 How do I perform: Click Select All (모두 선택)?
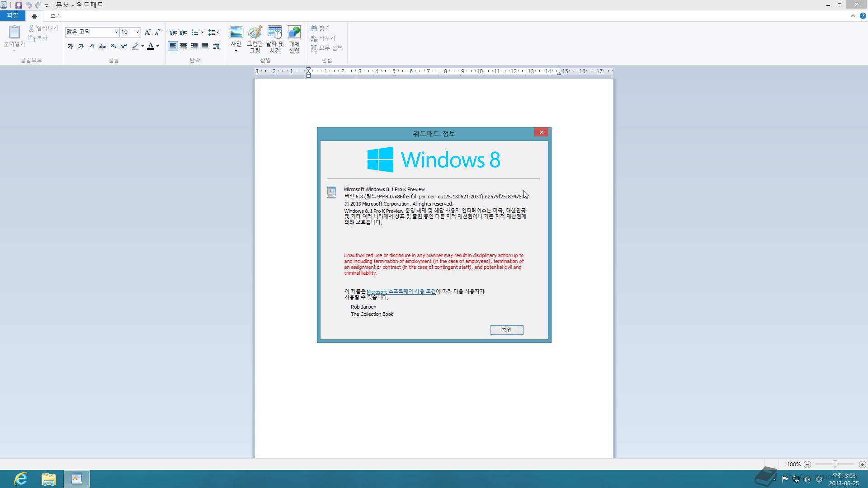(326, 48)
